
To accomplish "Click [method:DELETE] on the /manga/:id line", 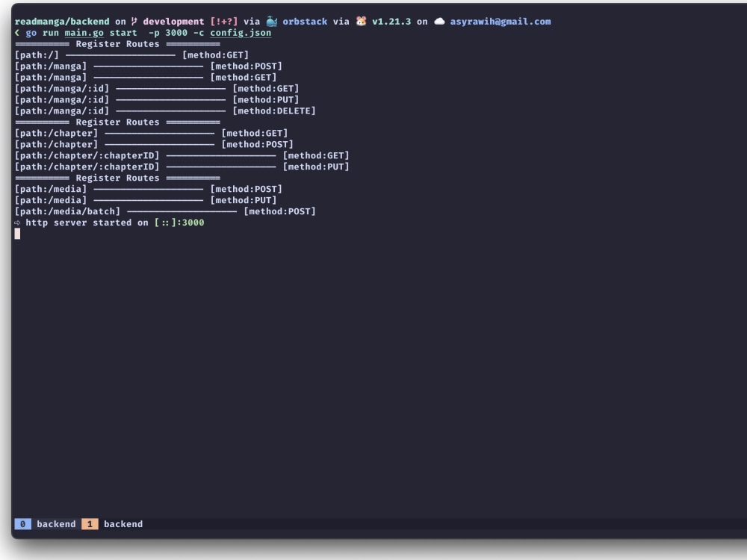I will click(x=274, y=111).
